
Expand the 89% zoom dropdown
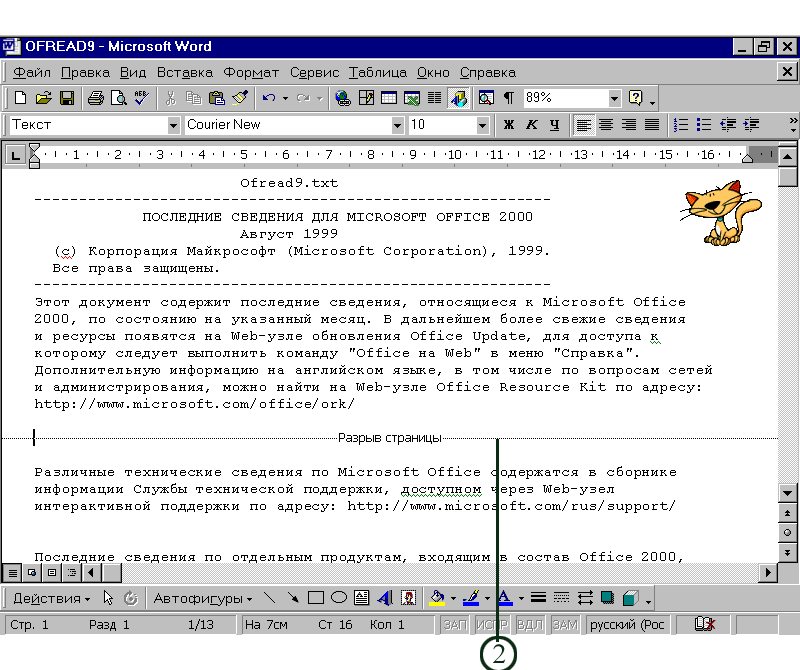click(614, 97)
